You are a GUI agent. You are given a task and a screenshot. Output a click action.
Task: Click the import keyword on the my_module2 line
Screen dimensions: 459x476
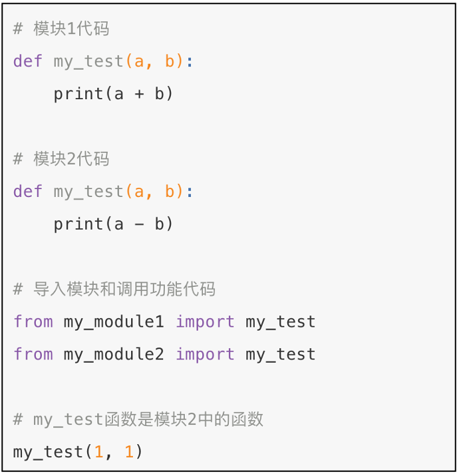point(205,354)
